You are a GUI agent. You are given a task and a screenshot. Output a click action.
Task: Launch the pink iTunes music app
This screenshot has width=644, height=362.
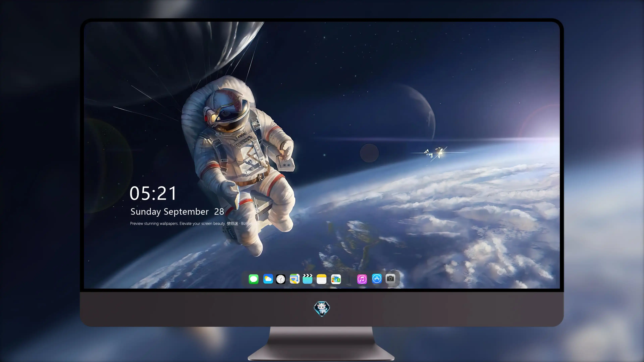[x=362, y=279]
